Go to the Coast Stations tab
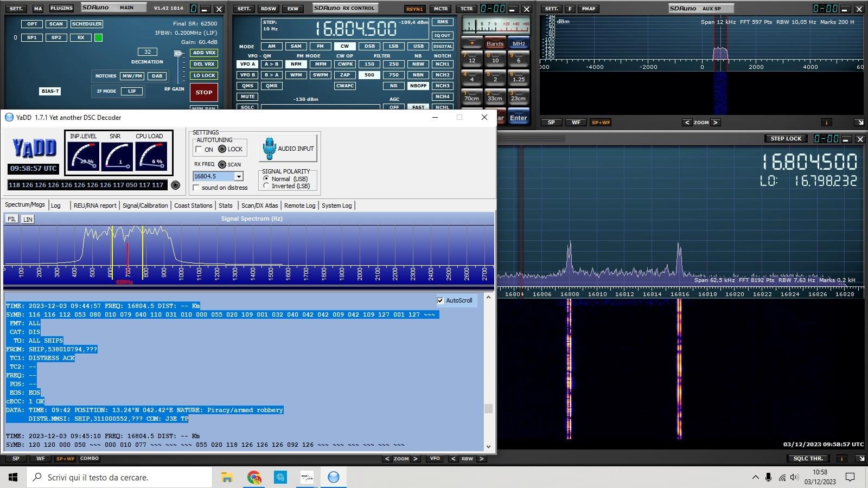The height and width of the screenshot is (488, 868). tap(193, 206)
